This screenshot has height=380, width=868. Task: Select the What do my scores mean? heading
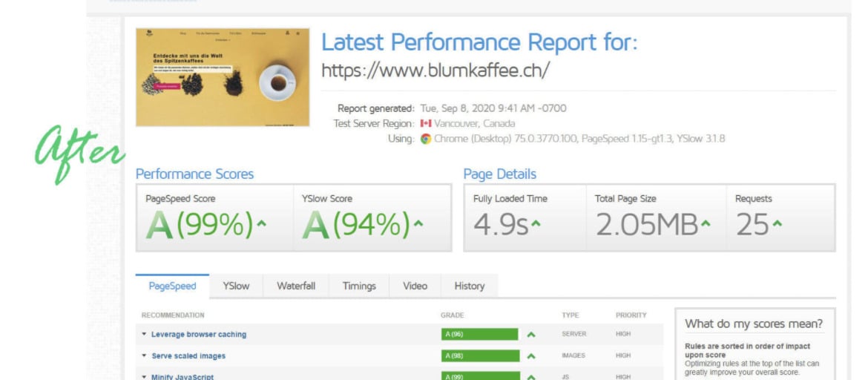point(754,324)
